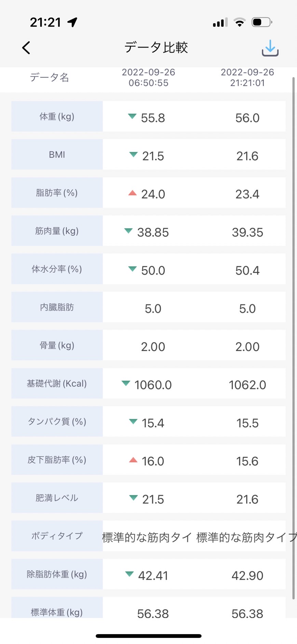Select the BMI row label
This screenshot has height=644, width=297.
click(x=57, y=154)
